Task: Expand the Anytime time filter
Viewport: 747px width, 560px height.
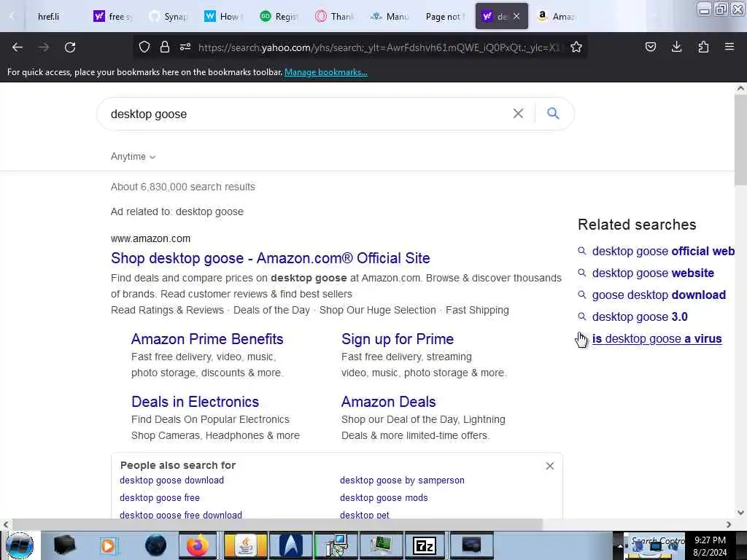Action: tap(133, 157)
